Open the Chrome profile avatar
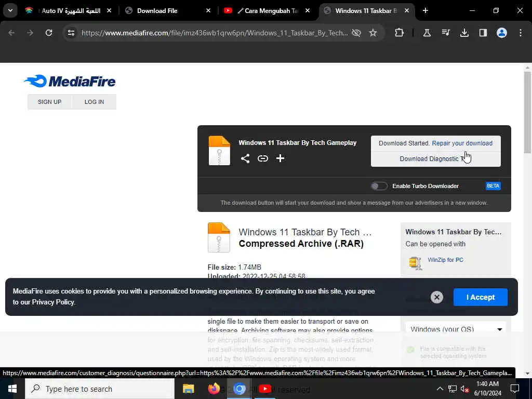Image resolution: width=532 pixels, height=399 pixels. 502,33
